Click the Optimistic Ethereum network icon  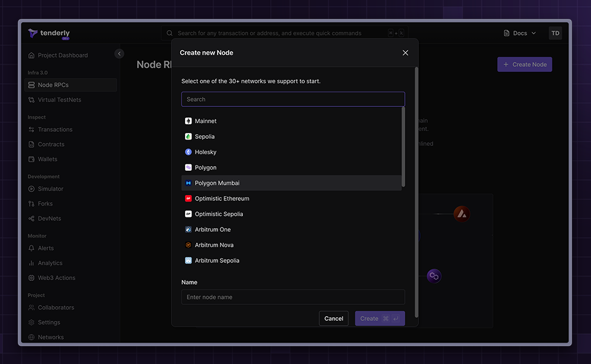tap(189, 198)
